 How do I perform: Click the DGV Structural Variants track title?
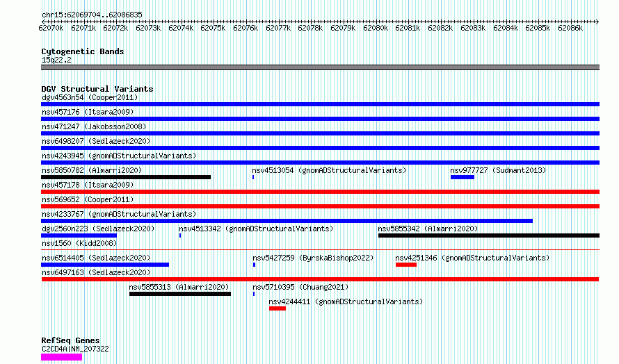pos(97,89)
